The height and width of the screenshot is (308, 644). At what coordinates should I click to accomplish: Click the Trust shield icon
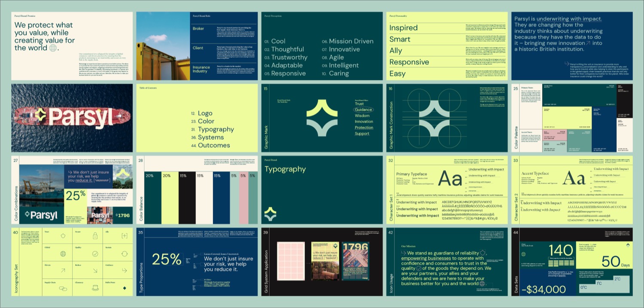pos(63,236)
